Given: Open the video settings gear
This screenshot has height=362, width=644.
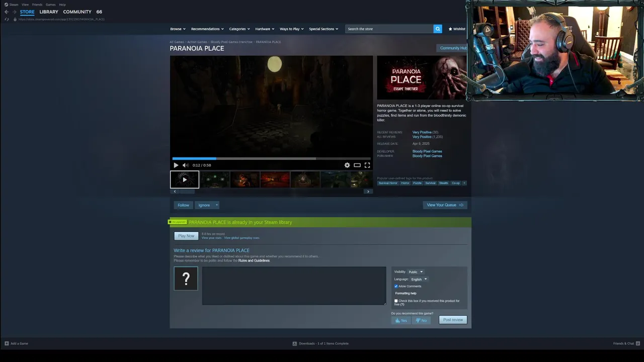Looking at the screenshot, I should (347, 165).
